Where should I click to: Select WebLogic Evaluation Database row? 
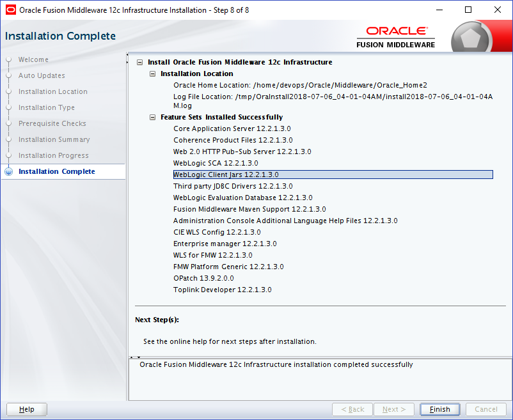click(243, 198)
